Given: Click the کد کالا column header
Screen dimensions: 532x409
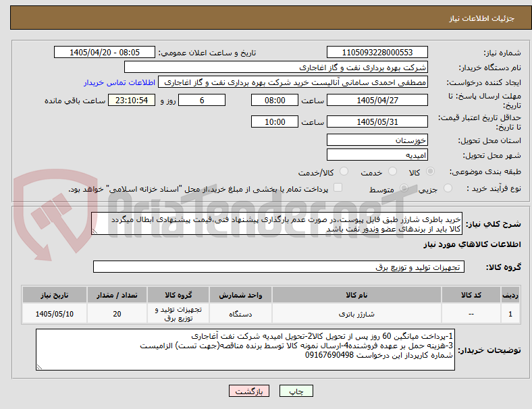Looking at the screenshot, I should (471, 295).
